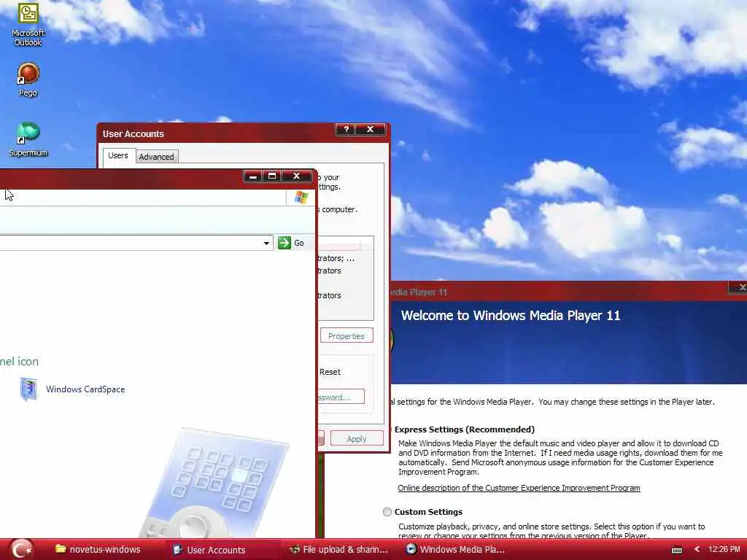This screenshot has height=560, width=747.
Task: Click the 12:26 PM clock
Action: [724, 550]
